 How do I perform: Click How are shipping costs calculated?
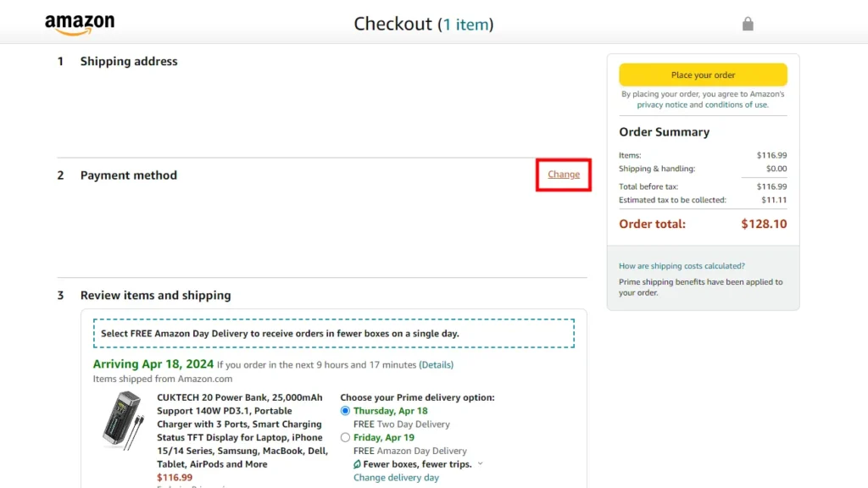click(x=681, y=265)
